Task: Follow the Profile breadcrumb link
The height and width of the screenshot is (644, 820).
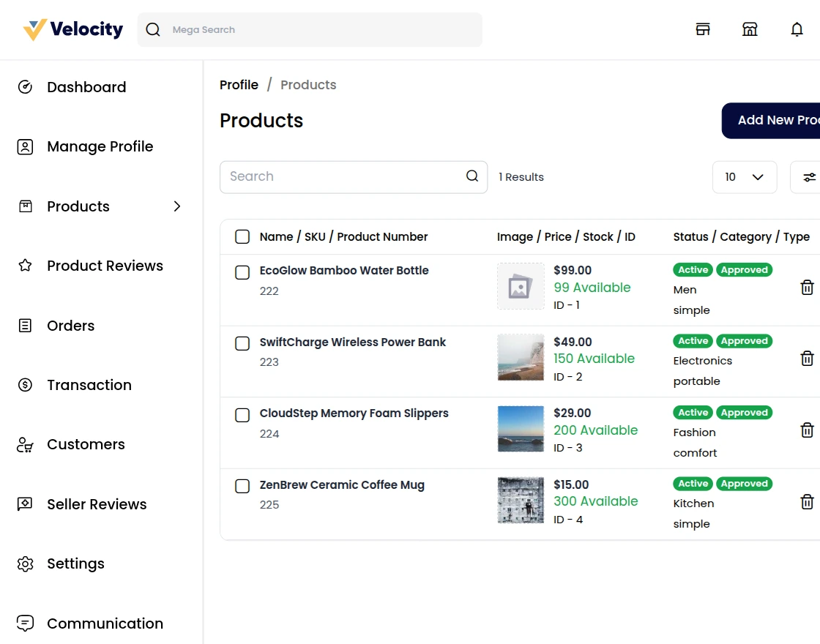Action: (x=239, y=85)
